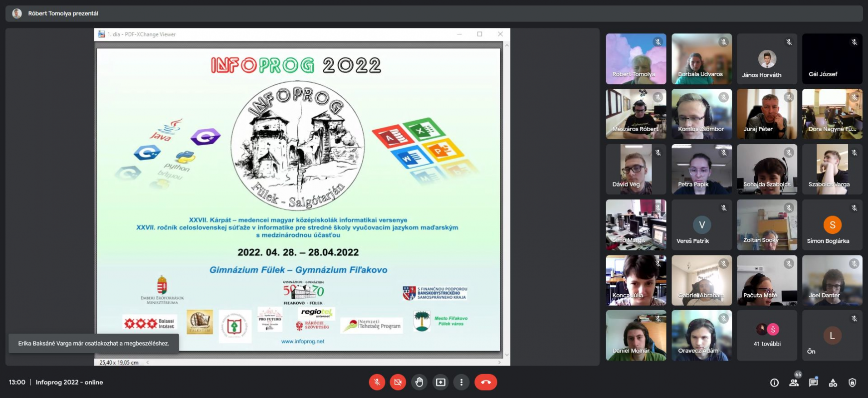Unmute the microphone in the call bar
Viewport: 868px width, 398px height.
click(x=377, y=382)
